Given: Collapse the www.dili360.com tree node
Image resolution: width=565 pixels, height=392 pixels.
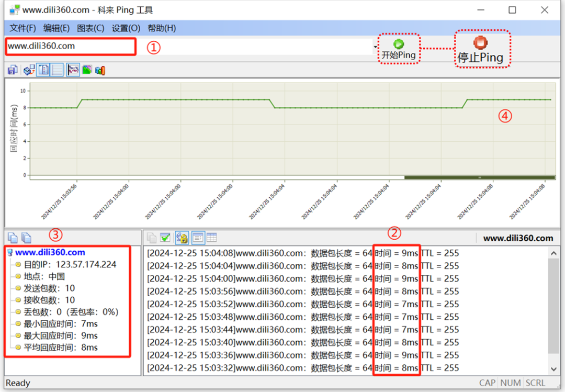Looking at the screenshot, I should pyautogui.click(x=10, y=253).
